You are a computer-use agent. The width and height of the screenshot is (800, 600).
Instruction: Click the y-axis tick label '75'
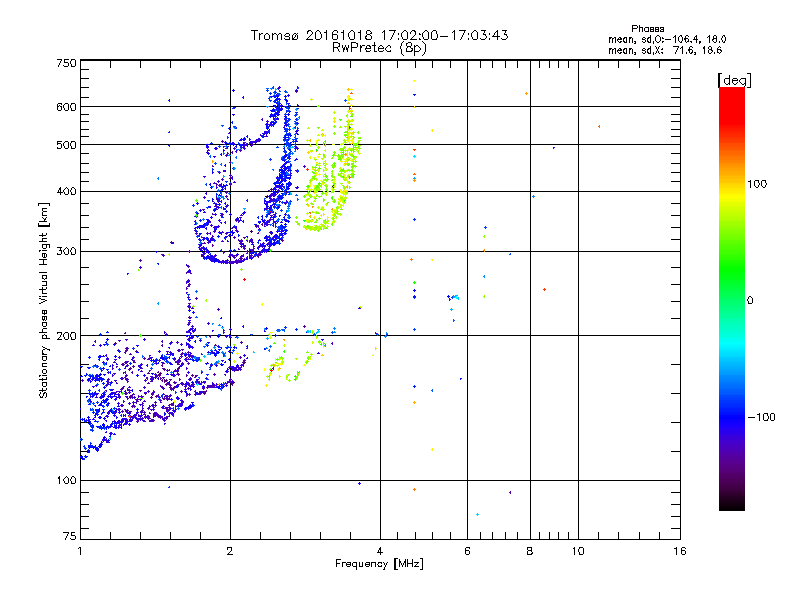[70, 536]
